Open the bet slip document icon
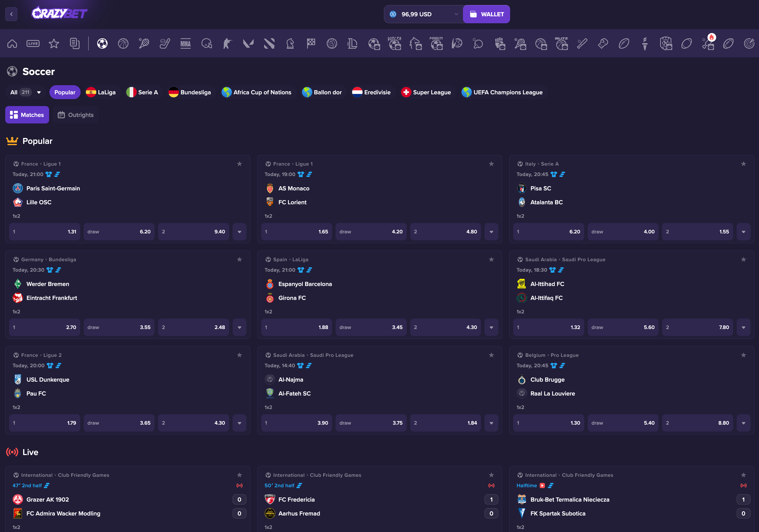 [x=75, y=44]
